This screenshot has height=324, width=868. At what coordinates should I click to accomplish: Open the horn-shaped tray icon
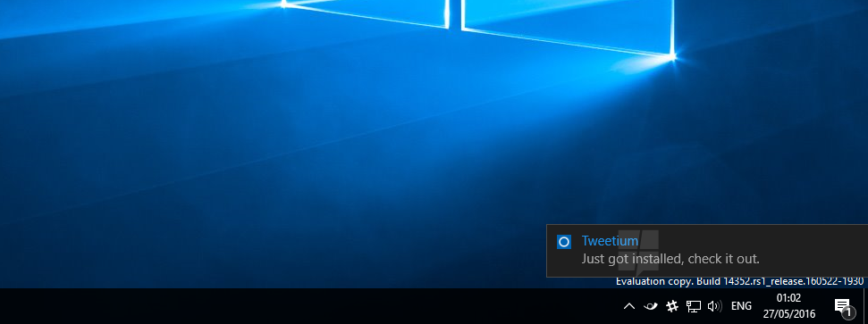point(651,306)
